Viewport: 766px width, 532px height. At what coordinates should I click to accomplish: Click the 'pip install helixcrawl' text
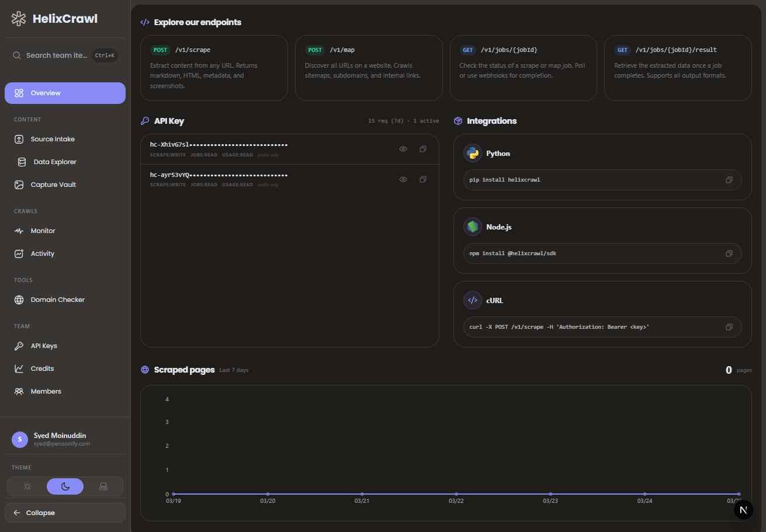coord(505,180)
